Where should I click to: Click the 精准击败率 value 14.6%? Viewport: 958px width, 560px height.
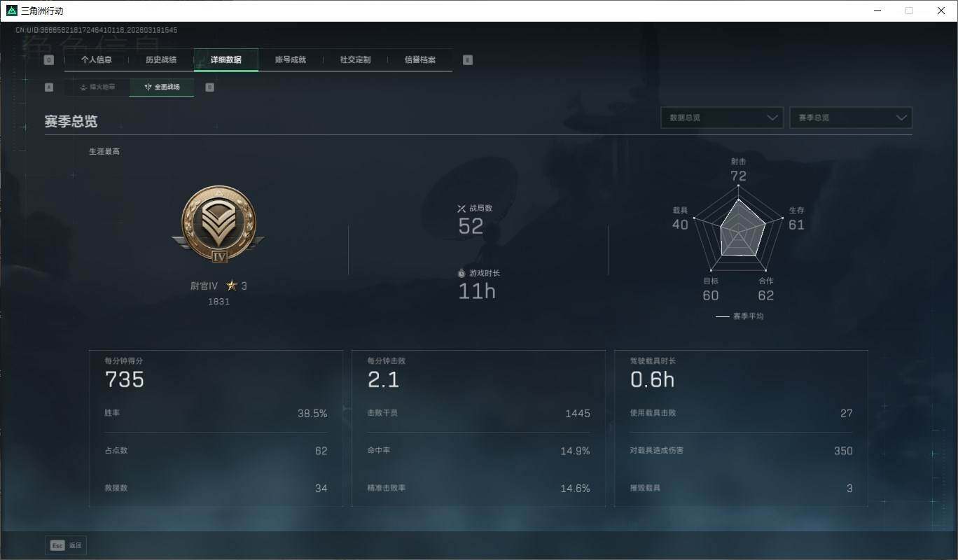(x=576, y=489)
